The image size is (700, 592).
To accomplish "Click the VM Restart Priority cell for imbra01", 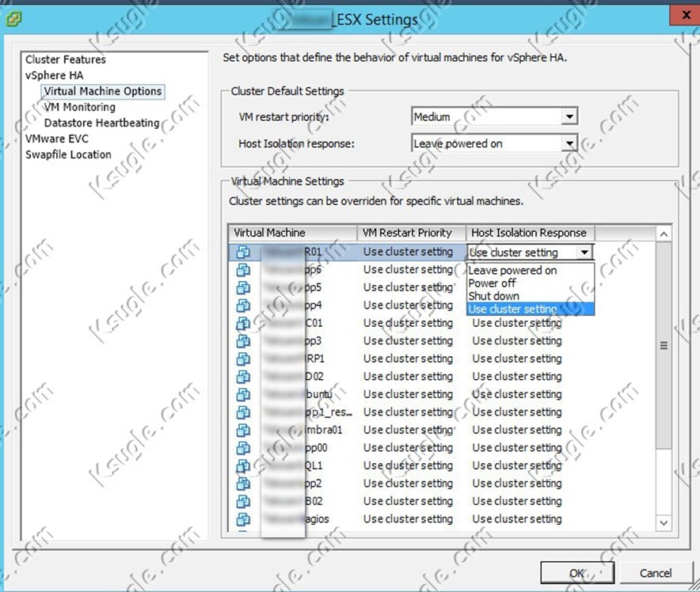I will [408, 431].
